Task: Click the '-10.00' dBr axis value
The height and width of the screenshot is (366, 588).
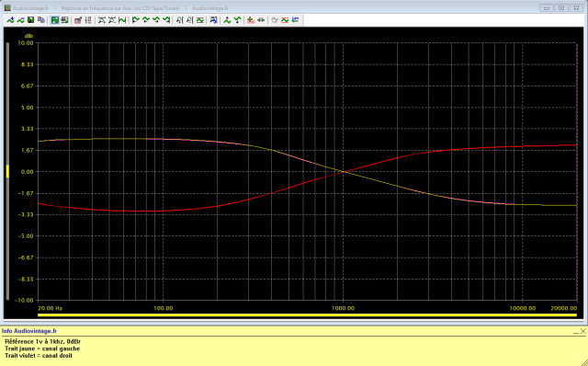Action: (x=24, y=301)
